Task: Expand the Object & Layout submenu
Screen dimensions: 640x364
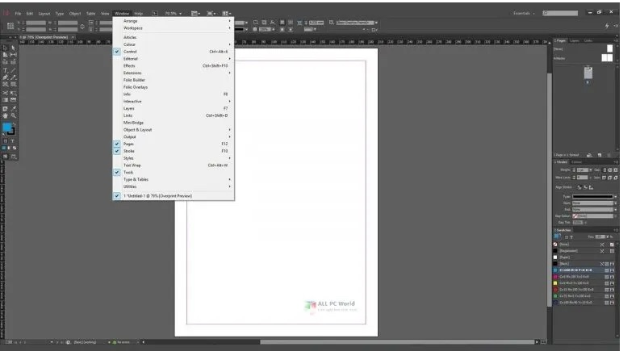Action: (x=174, y=130)
